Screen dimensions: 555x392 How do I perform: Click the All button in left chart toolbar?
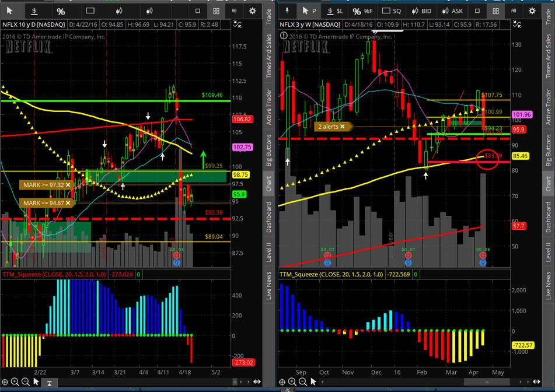click(x=234, y=11)
